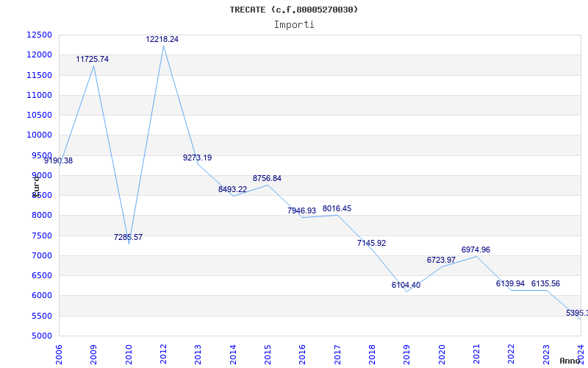Click the y-axis value 5000
Screen dimensions: 588x368
pos(43,336)
